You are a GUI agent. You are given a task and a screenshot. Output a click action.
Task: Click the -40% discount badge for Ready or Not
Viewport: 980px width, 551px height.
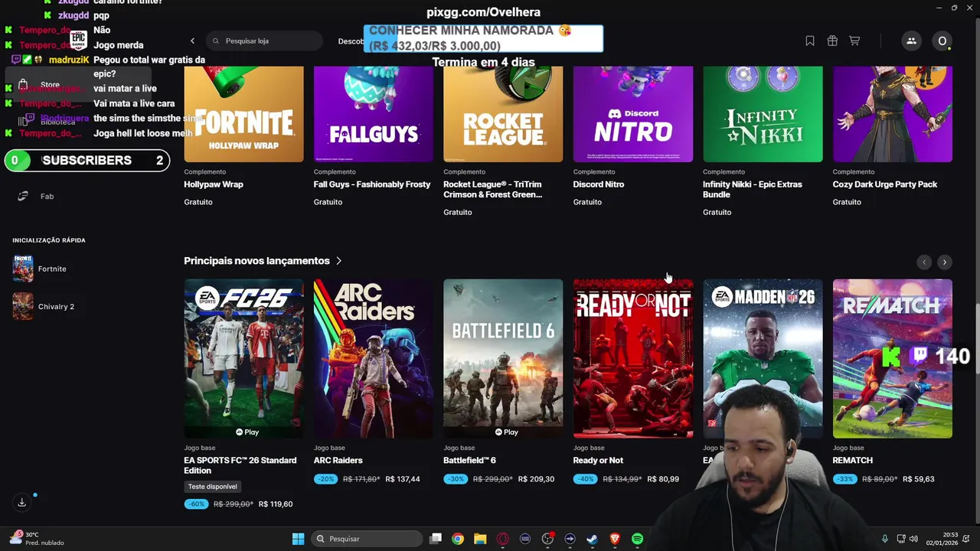[x=586, y=479]
